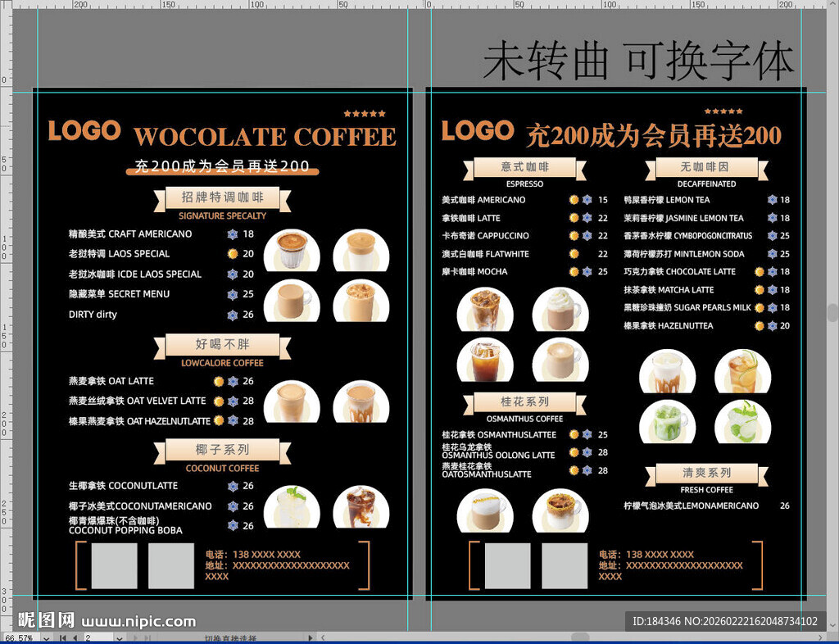Select first gray QR placeholder on WOCOLATE page
This screenshot has width=839, height=644.
pos(115,566)
